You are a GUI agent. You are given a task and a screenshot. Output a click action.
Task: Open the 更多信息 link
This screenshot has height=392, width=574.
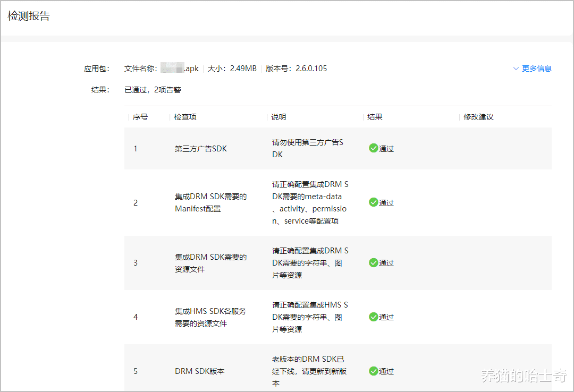pos(536,69)
